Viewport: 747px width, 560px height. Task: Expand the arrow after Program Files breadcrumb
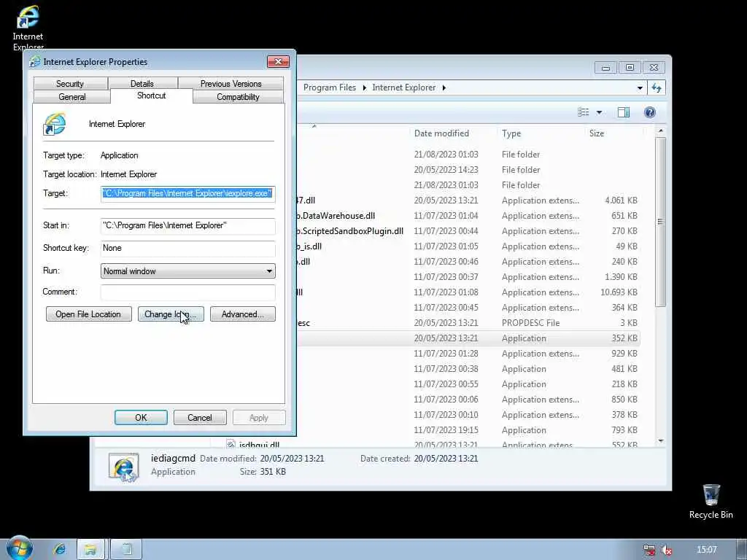(x=364, y=87)
